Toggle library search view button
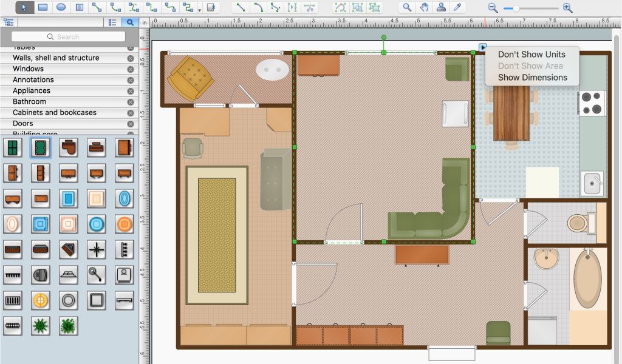Viewport: 622px width, 364px height. coord(130,22)
